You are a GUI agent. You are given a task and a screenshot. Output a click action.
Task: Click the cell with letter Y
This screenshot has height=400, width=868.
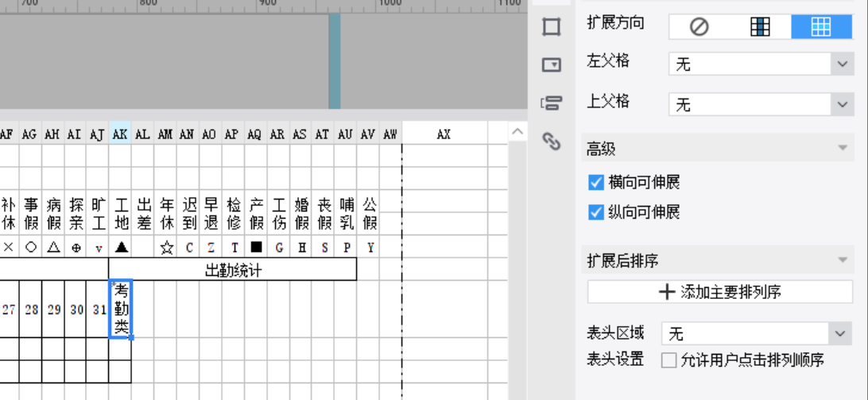(368, 248)
